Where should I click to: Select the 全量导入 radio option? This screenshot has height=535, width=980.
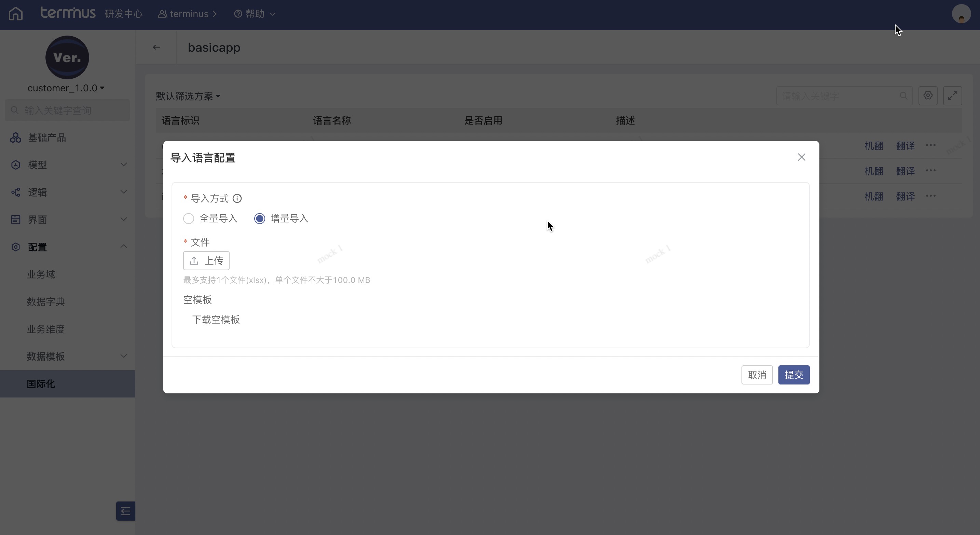coord(189,219)
